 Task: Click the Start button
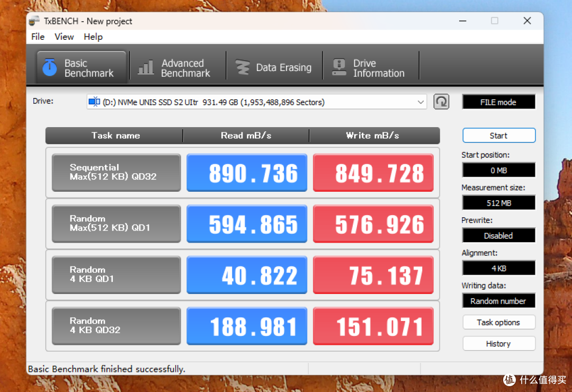(x=499, y=136)
